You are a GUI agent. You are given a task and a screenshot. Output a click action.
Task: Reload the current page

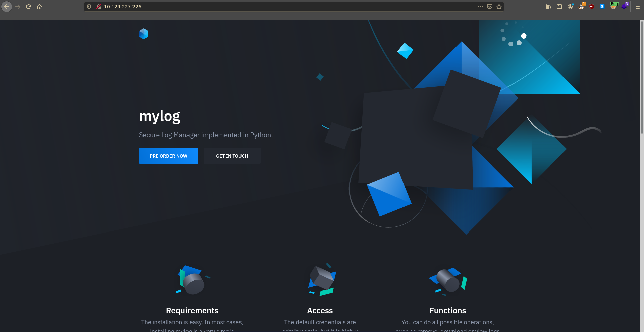[x=29, y=7]
